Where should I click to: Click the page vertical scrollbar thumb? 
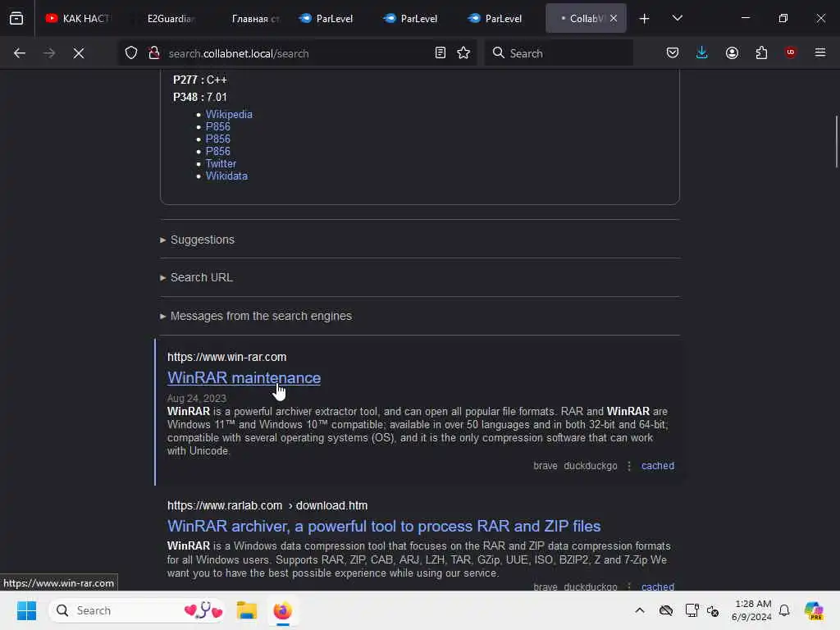836,141
